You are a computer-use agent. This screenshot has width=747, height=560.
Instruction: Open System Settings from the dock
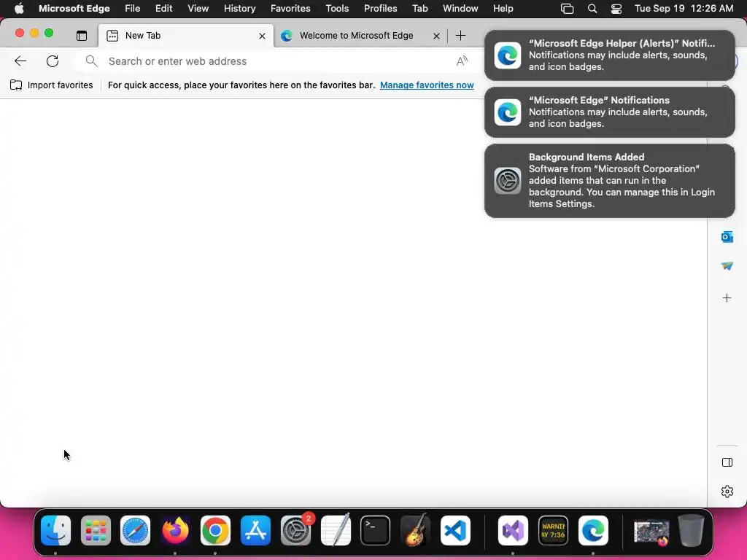pos(295,531)
